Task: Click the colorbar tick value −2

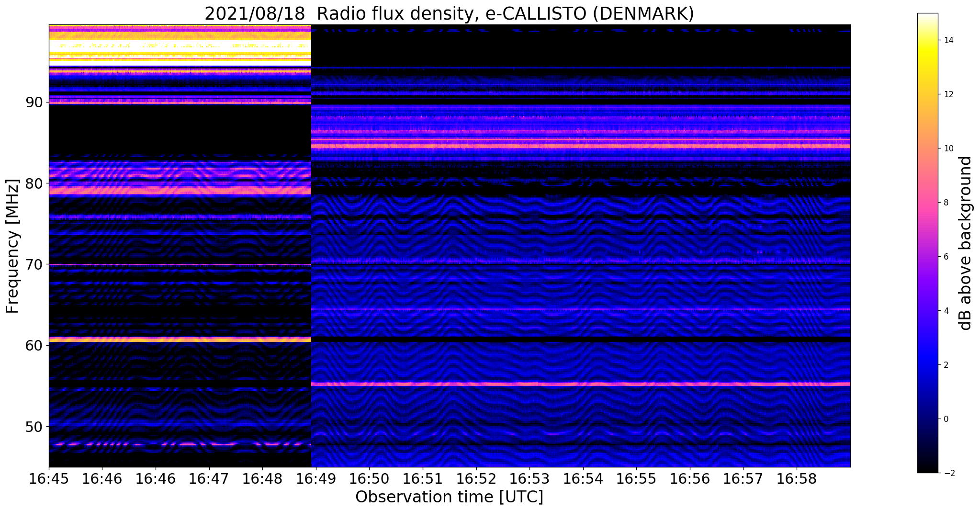Action: coord(947,473)
